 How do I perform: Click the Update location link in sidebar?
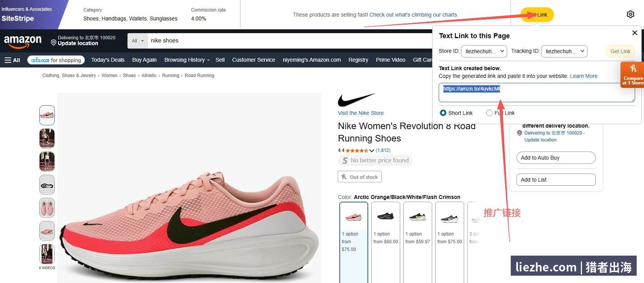(540, 140)
